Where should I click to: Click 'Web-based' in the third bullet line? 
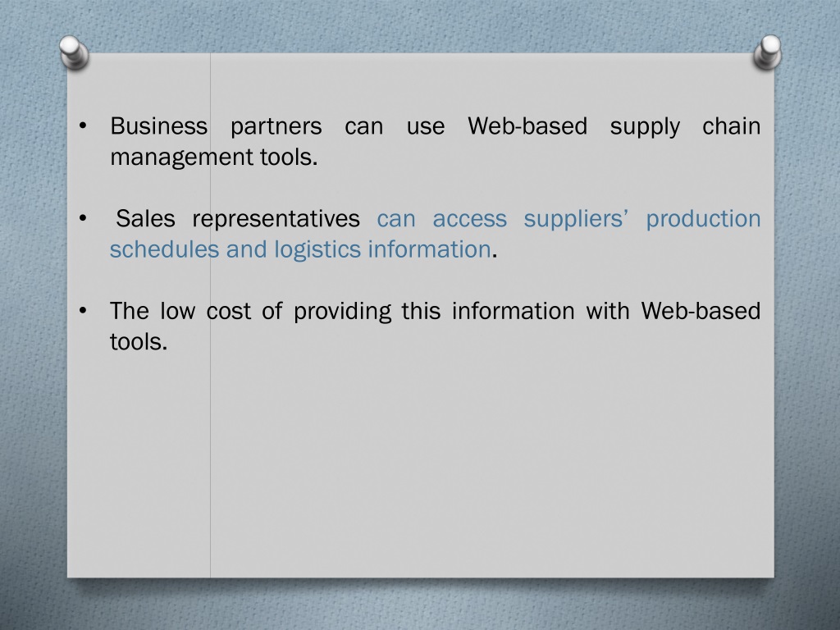(701, 311)
